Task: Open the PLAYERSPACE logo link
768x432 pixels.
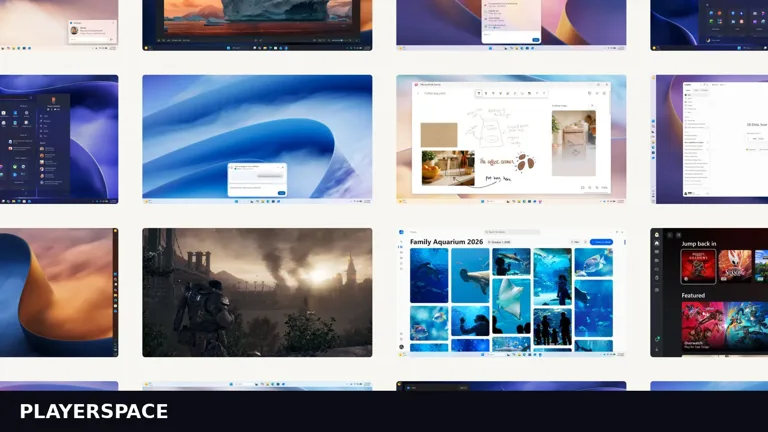Action: [x=94, y=411]
